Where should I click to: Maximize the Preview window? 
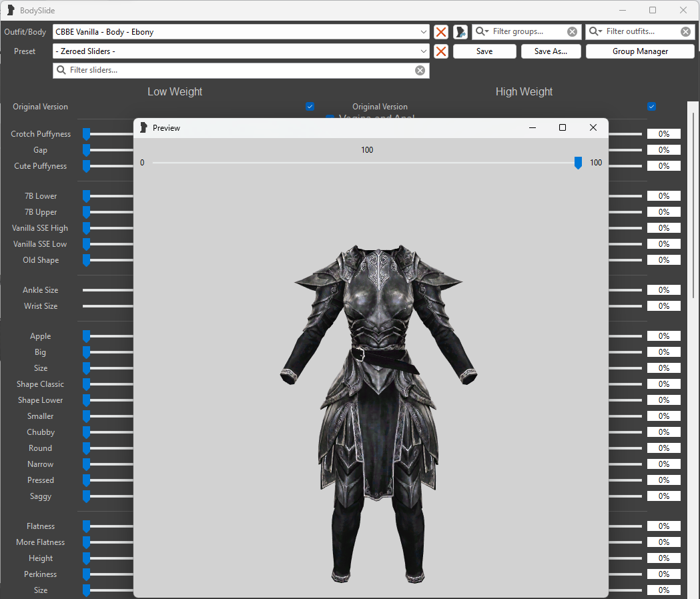tap(563, 127)
